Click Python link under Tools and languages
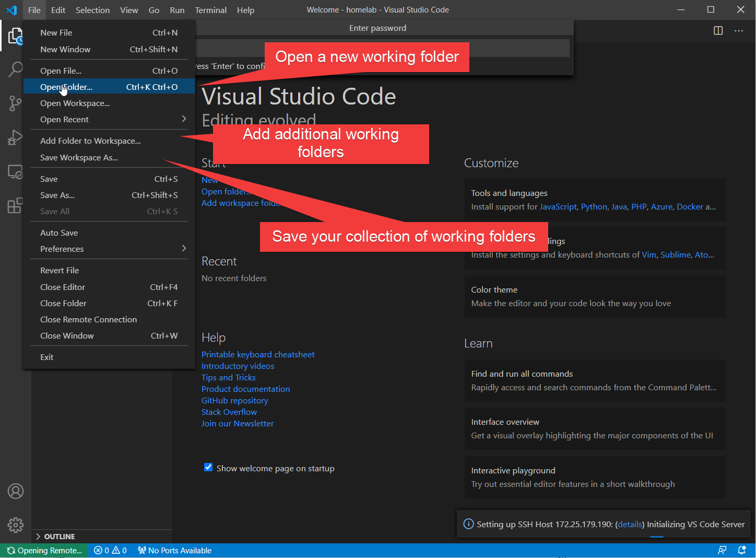 594,206
